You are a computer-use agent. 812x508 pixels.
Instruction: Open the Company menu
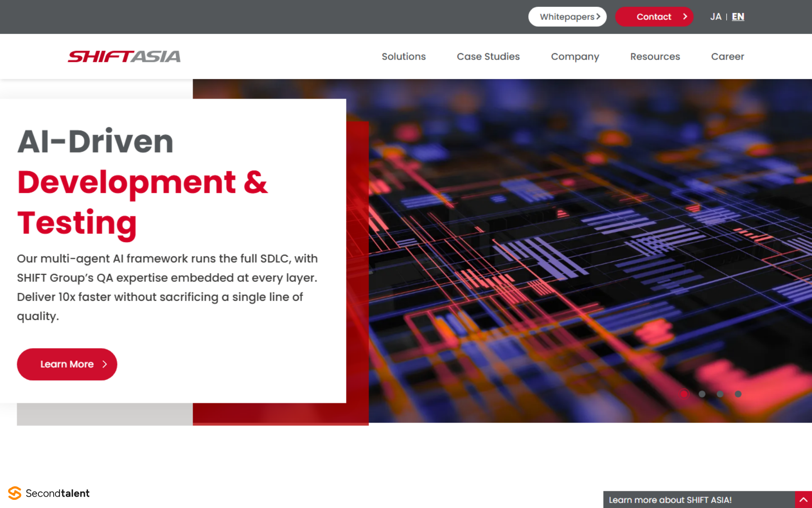coord(575,56)
